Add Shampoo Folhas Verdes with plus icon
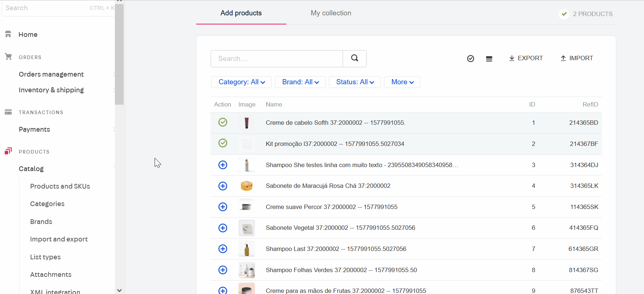The height and width of the screenshot is (294, 644). 223,270
